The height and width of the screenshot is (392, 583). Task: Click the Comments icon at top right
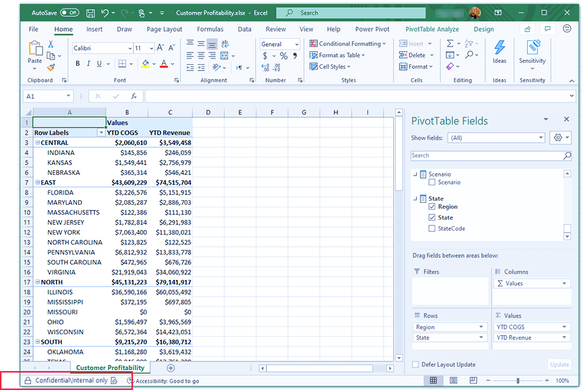click(x=547, y=29)
